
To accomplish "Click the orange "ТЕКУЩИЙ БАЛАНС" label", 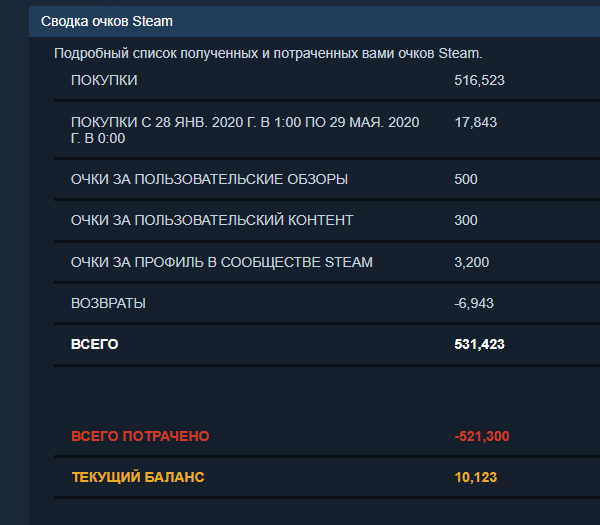I will coord(137,477).
